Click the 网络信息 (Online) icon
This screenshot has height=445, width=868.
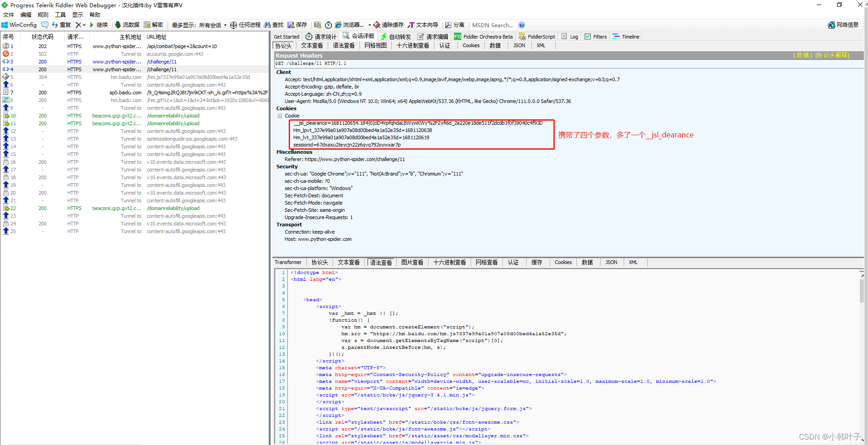843,25
